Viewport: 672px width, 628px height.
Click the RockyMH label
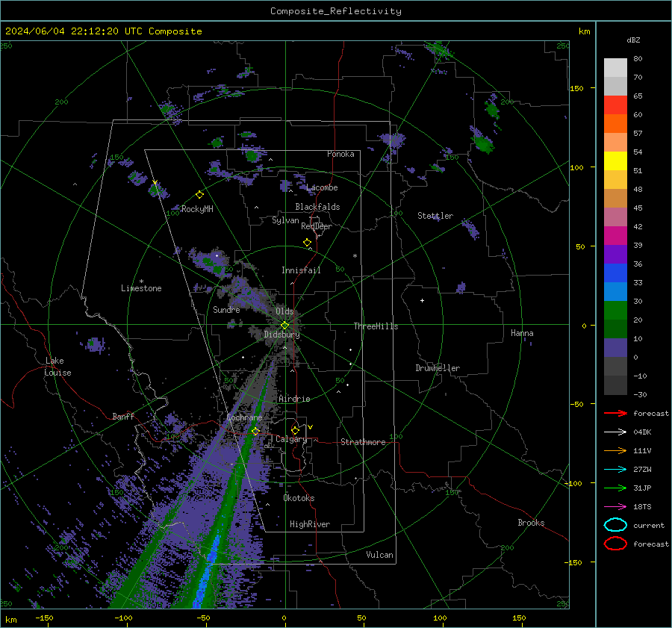pos(197,209)
